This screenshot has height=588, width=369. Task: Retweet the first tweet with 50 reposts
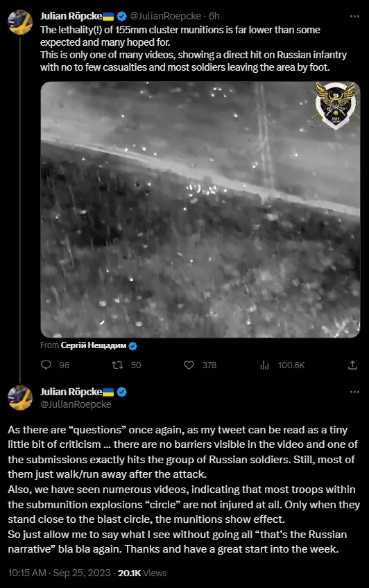click(117, 365)
